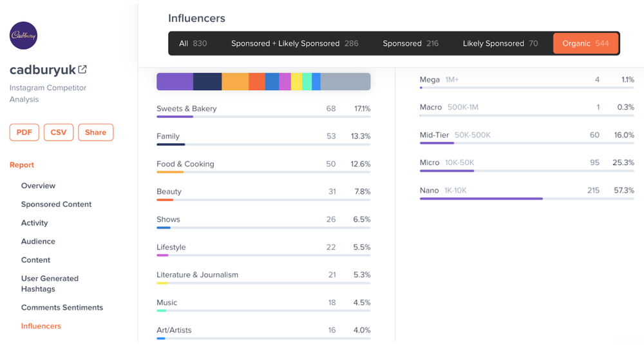Open the Activity section

[35, 222]
